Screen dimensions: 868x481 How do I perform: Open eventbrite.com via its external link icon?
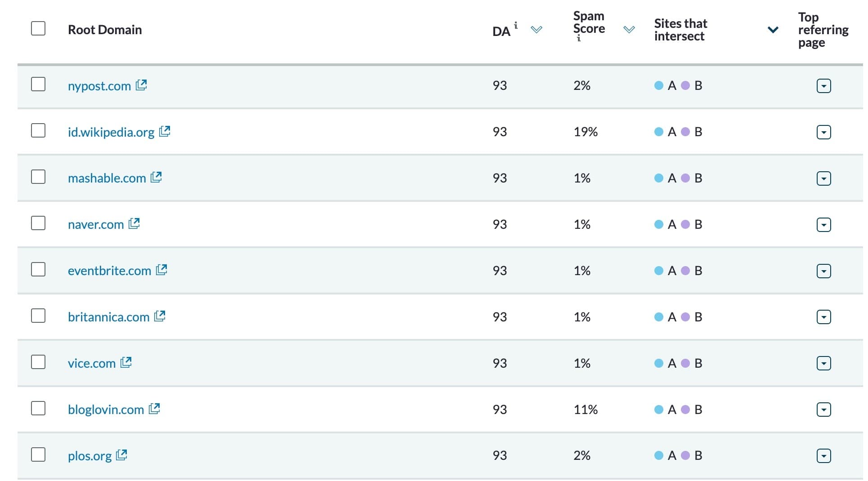pos(161,270)
